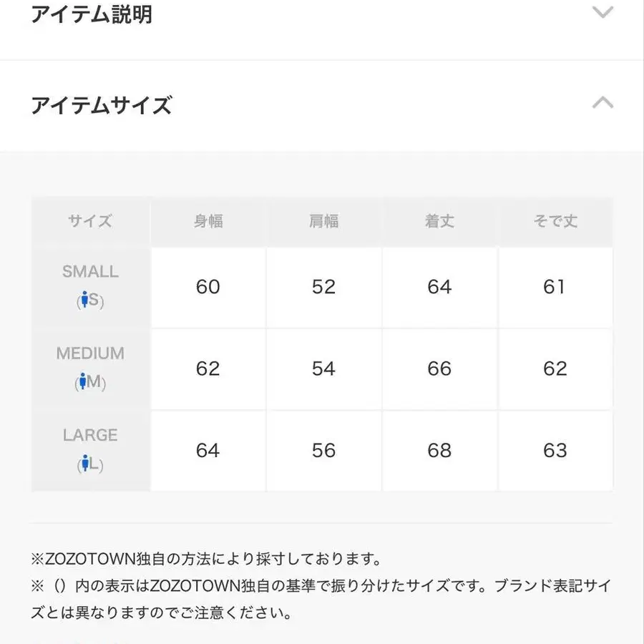644x644 pixels.
Task: Click the そで丈 column header
Action: coord(555,221)
